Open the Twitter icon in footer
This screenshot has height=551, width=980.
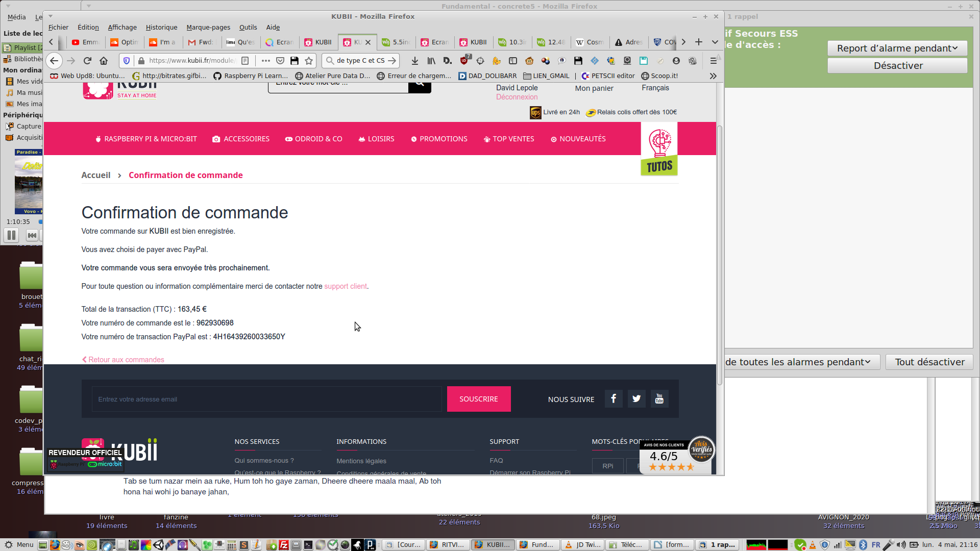pyautogui.click(x=636, y=398)
